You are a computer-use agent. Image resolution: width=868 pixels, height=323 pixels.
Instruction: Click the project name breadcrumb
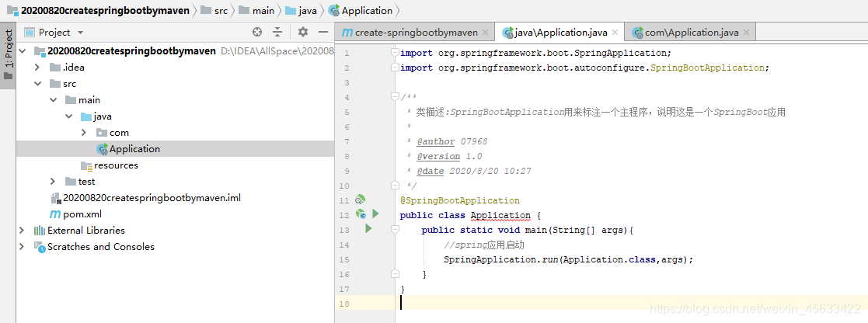[97, 11]
